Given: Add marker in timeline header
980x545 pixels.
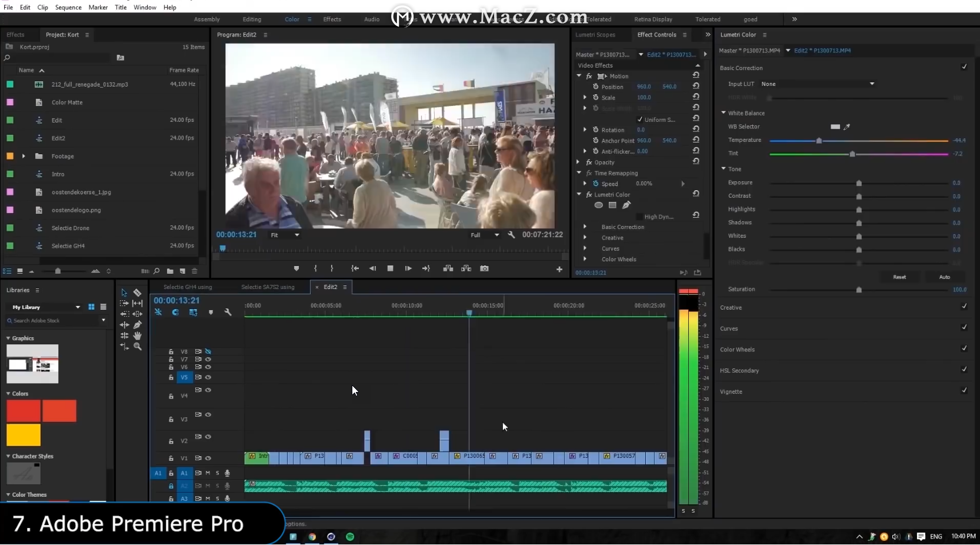Looking at the screenshot, I should pyautogui.click(x=211, y=313).
